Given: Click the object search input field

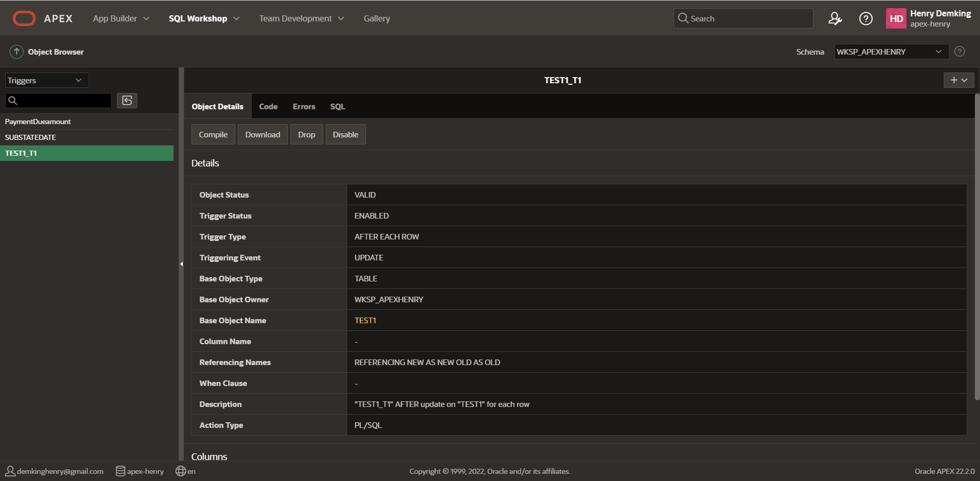Looking at the screenshot, I should pos(58,101).
